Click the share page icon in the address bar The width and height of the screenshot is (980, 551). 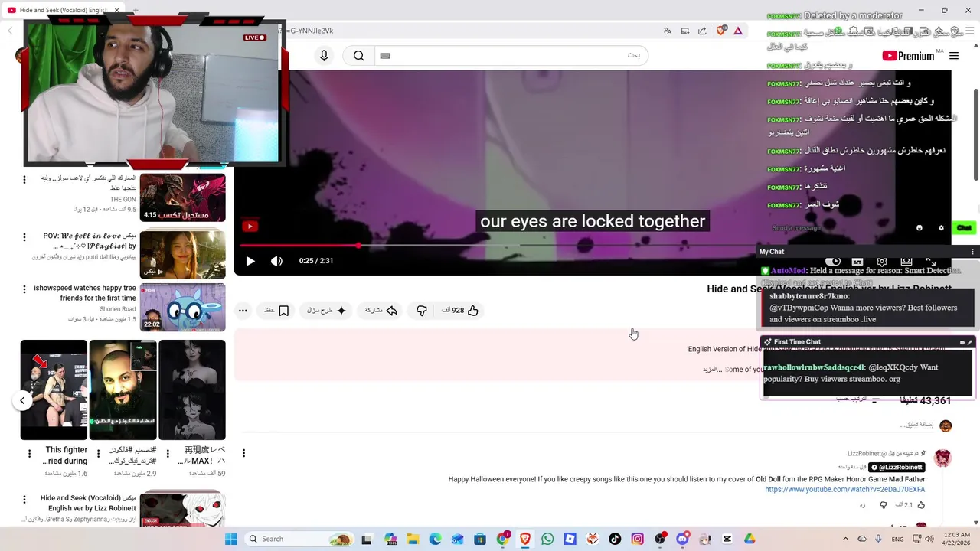point(702,31)
